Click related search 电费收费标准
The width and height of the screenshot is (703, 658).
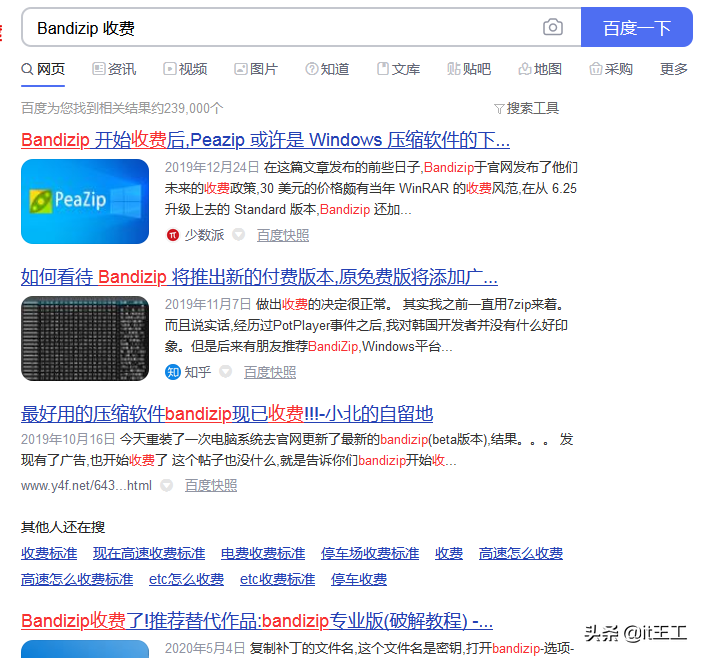(263, 554)
